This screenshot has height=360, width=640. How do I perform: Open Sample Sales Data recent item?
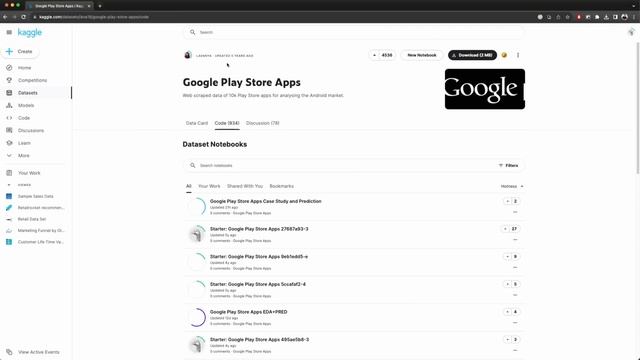35,196
